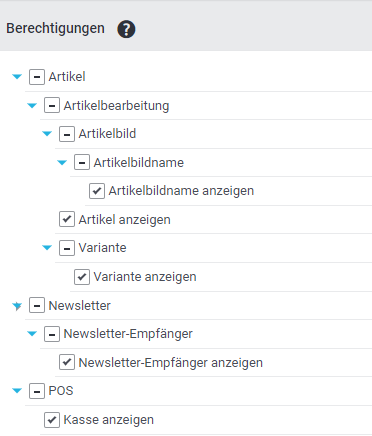Select the Newsletter-Empfänger tree label
The width and height of the screenshot is (372, 436).
point(128,334)
